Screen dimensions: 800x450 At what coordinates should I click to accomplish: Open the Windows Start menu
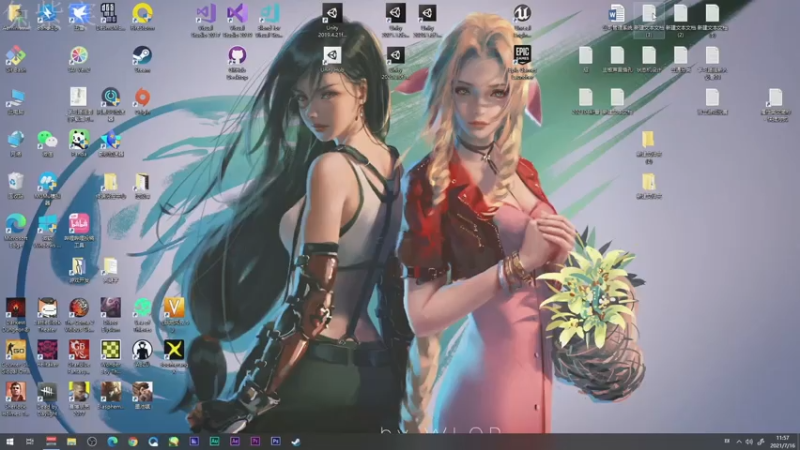[10, 441]
